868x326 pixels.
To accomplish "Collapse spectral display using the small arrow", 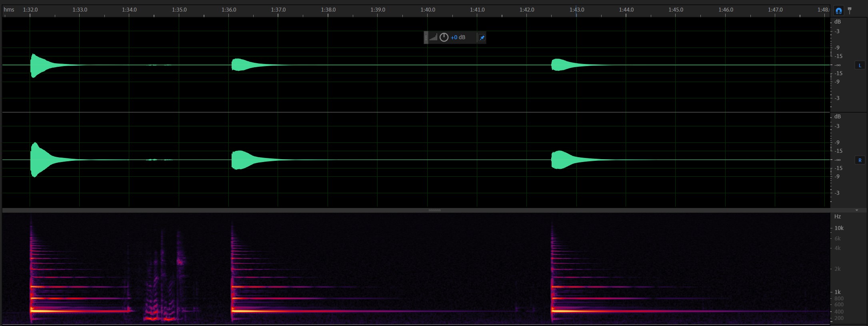I will tap(857, 210).
